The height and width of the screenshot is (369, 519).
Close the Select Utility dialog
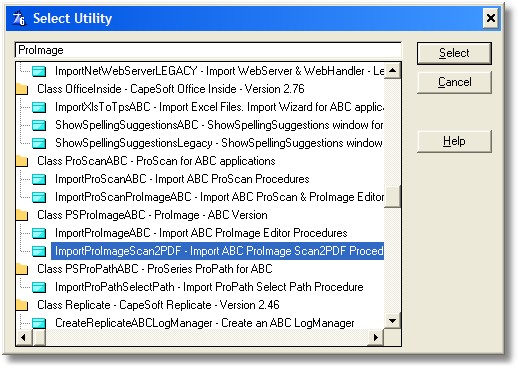(x=491, y=18)
